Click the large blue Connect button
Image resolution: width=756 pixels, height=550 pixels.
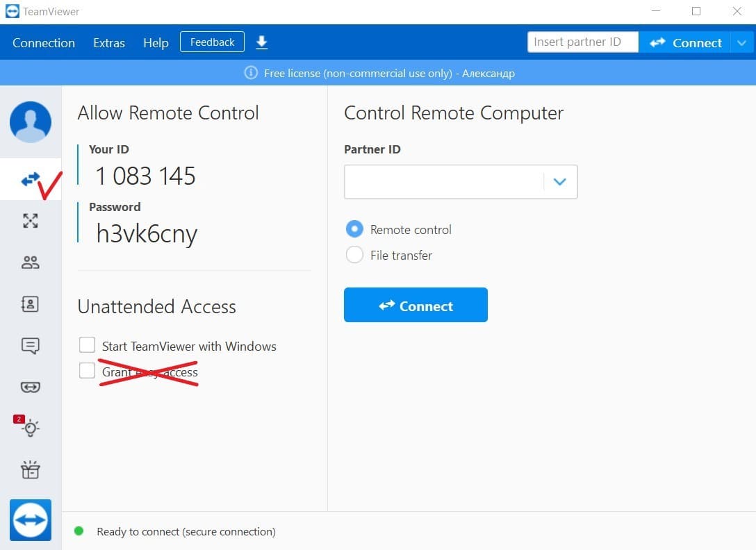416,305
